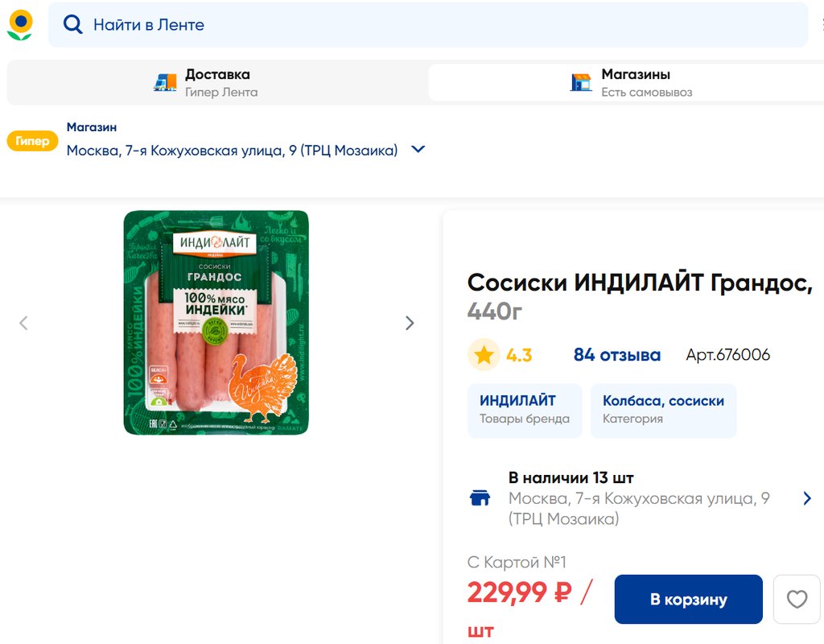Image resolution: width=824 pixels, height=644 pixels.
Task: Click the search magnifier icon
Action: [73, 25]
